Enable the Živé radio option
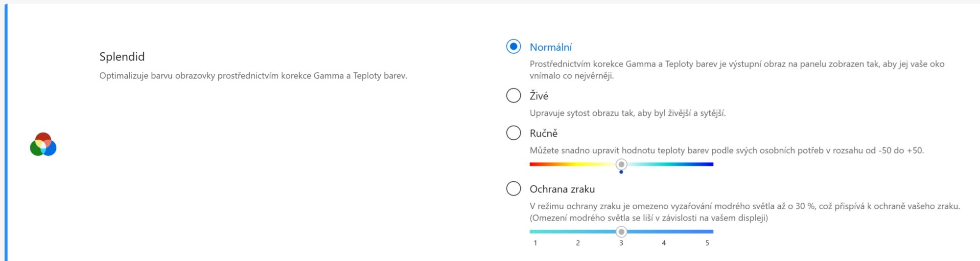 pos(513,95)
